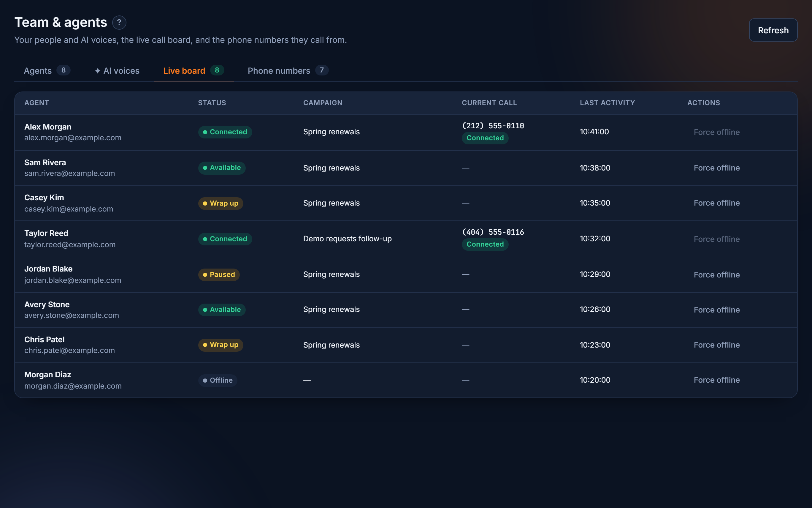Screen dimensions: 812x508
Task: Click the (212) 555-0110 call number
Action: coord(493,126)
